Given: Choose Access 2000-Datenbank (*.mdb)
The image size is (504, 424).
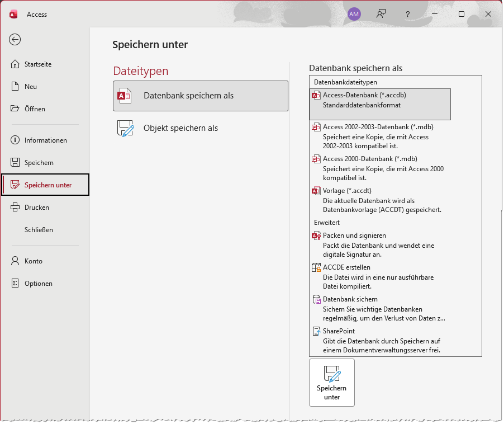Looking at the screenshot, I should (380, 168).
